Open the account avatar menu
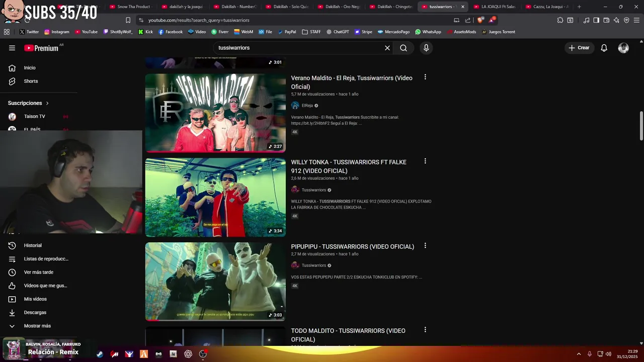The height and width of the screenshot is (362, 644). [x=623, y=48]
